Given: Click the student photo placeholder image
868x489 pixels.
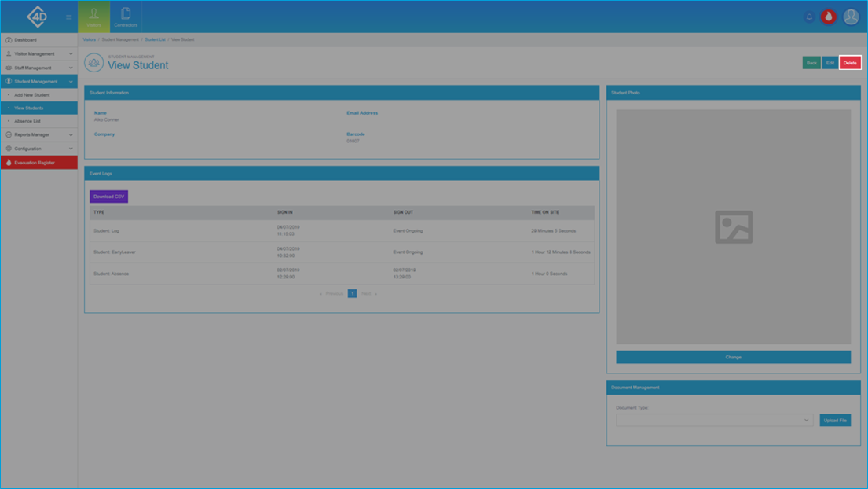Looking at the screenshot, I should [734, 227].
